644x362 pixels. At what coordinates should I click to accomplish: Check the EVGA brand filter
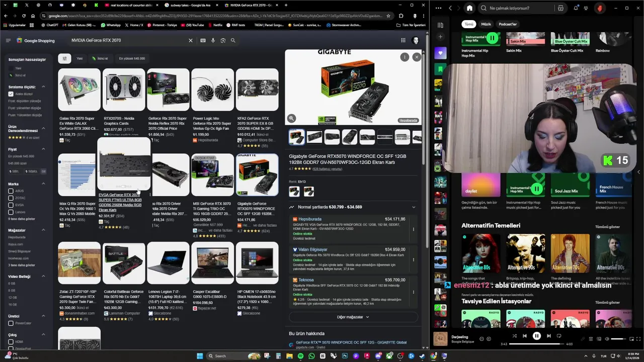point(11,205)
